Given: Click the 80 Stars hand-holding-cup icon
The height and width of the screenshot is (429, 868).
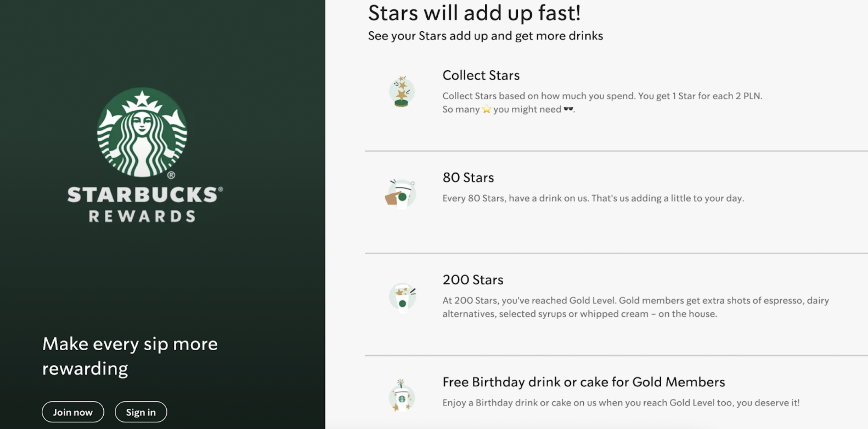Looking at the screenshot, I should pos(401,194).
